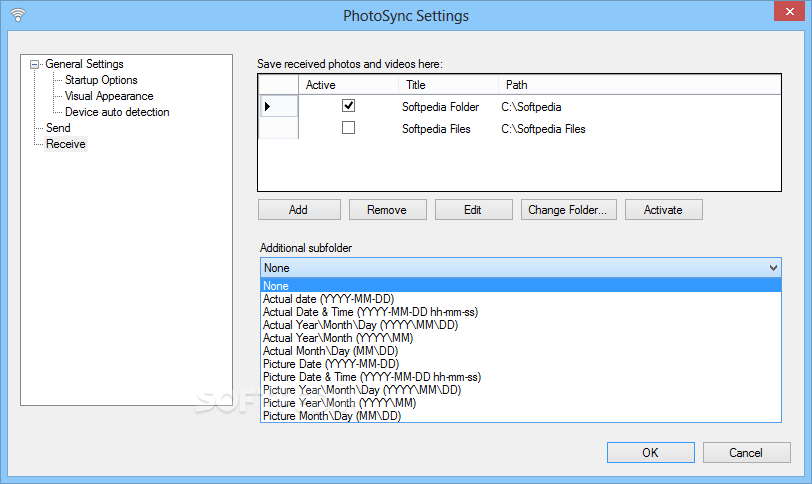Click the Softpedia Folder title cell
Image resolution: width=812 pixels, height=484 pixels.
[x=440, y=107]
